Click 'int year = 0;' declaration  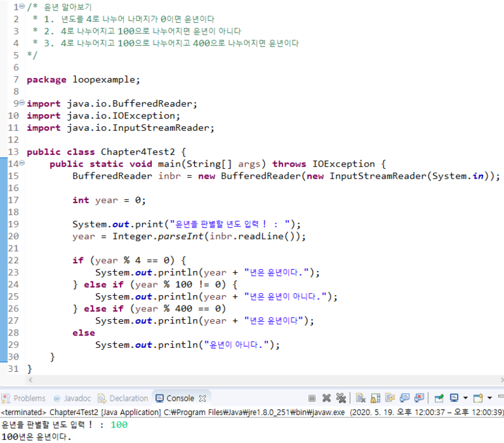coord(109,200)
